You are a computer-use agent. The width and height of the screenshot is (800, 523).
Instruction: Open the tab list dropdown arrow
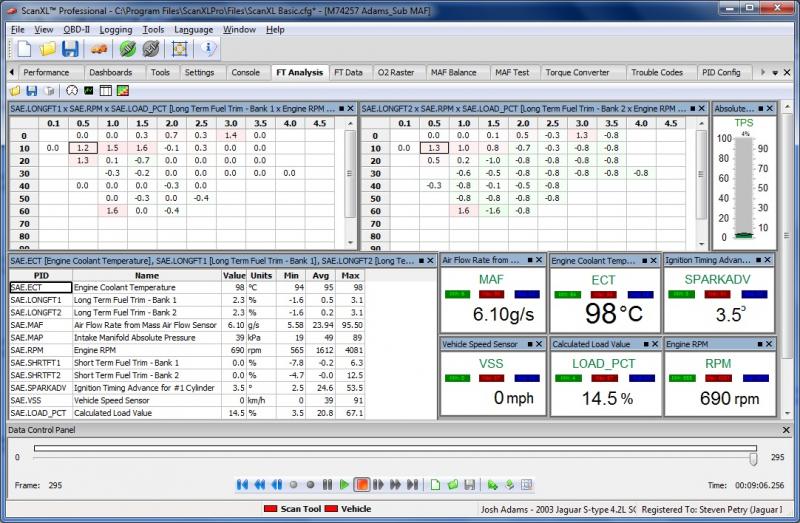[775, 72]
